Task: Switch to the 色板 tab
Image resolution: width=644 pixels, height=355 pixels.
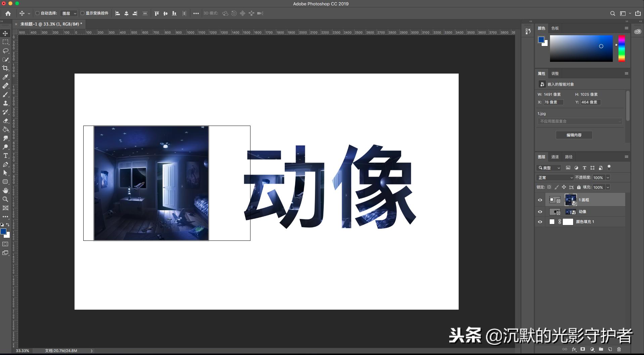Action: click(x=555, y=28)
